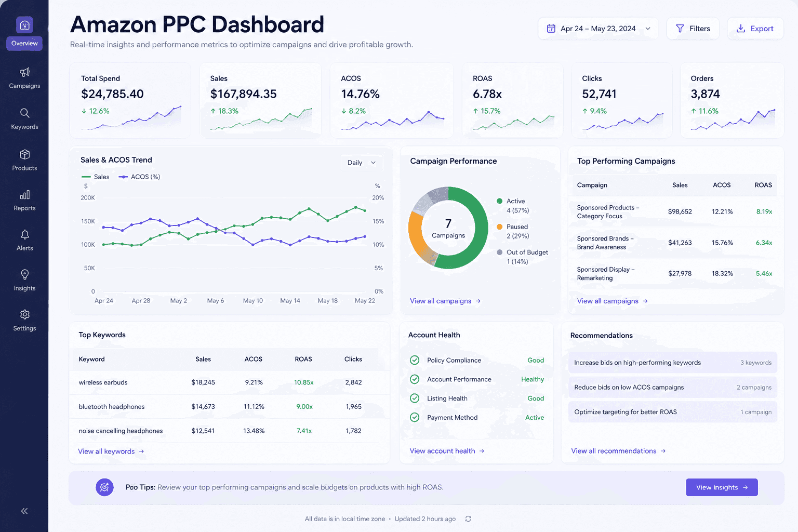This screenshot has width=798, height=532.
Task: Open View all campaigns under Top Performing table
Action: point(613,301)
